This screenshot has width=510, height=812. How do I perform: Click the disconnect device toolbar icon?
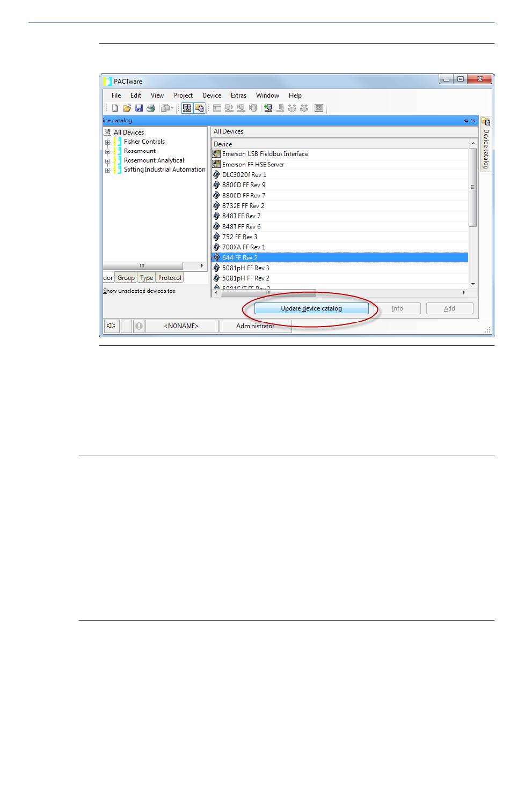coord(304,108)
